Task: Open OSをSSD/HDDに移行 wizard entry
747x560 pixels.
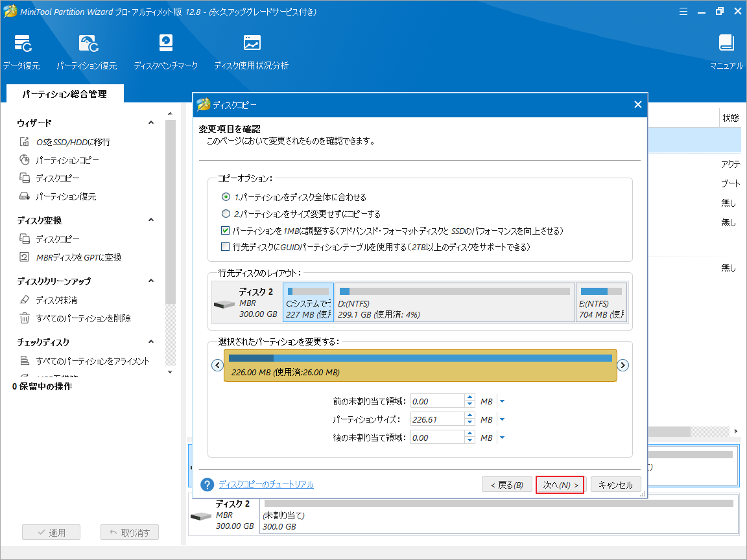Action: tap(73, 142)
